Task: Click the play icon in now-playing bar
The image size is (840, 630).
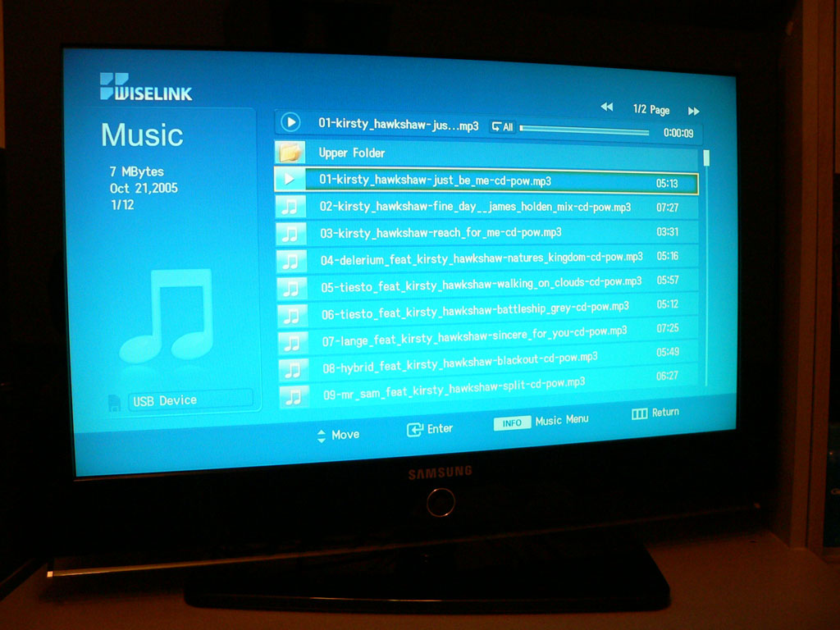Action: point(290,123)
